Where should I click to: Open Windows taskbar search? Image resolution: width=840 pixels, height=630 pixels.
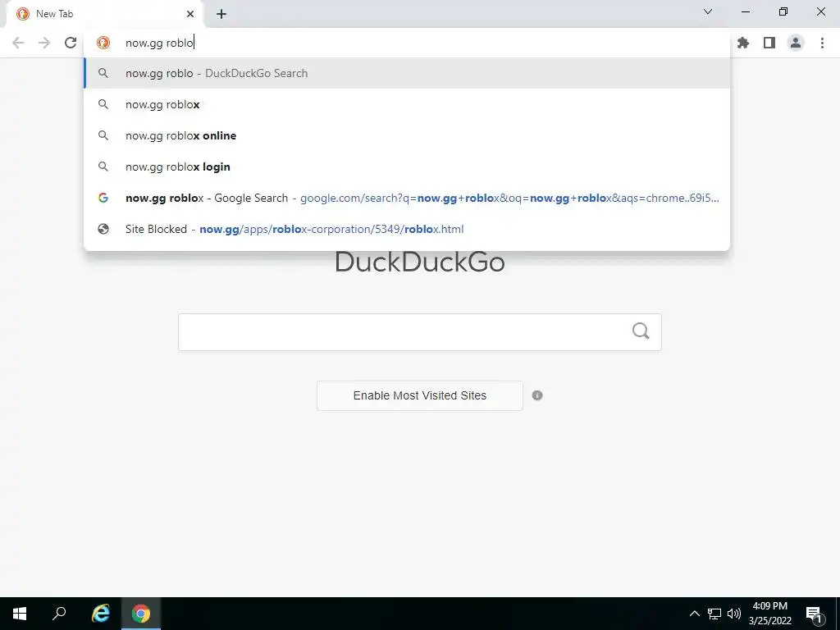[59, 614]
